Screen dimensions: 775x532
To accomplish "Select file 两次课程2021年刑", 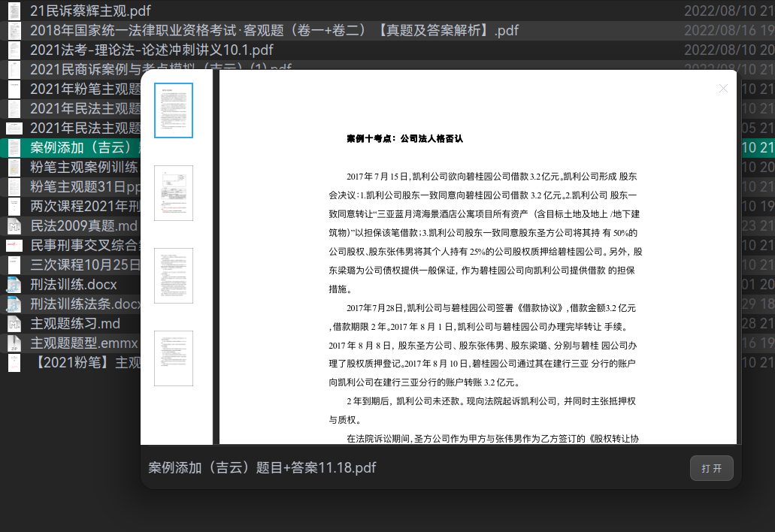I will (x=85, y=206).
